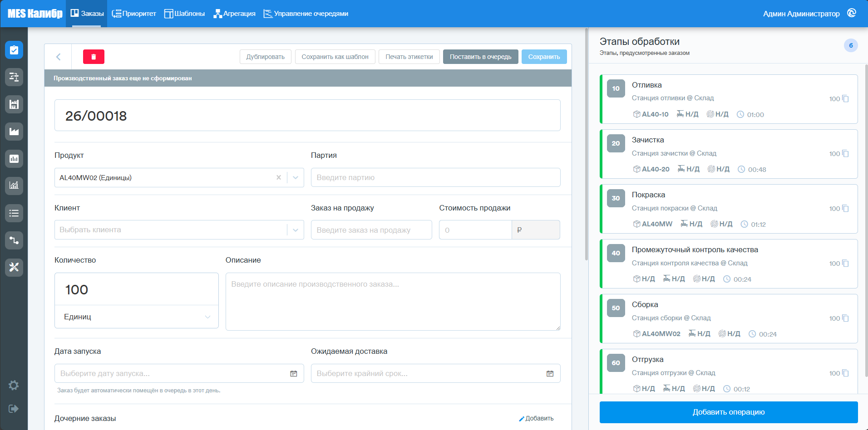Image resolution: width=868 pixels, height=430 pixels.
Task: Click the logout icon in sidebar
Action: pyautogui.click(x=14, y=409)
